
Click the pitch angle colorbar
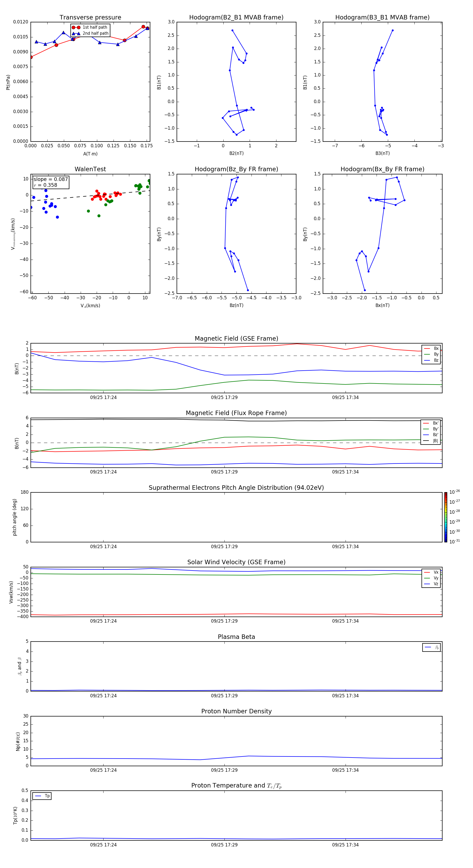(446, 517)
